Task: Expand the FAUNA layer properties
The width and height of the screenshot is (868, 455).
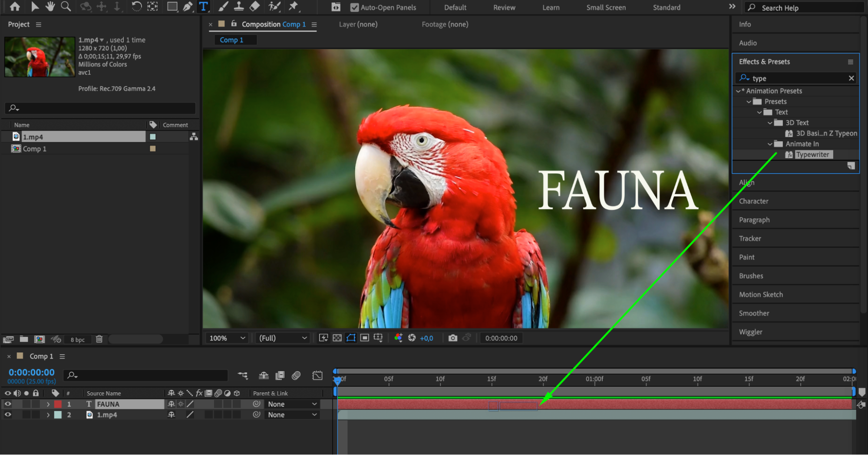Action: coord(48,404)
